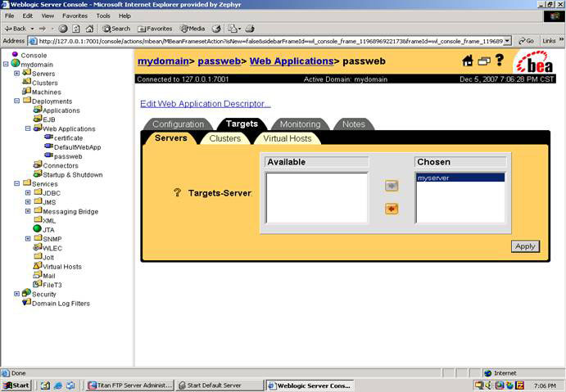Open console in new window icon
The width and height of the screenshot is (566, 392).
point(484,61)
